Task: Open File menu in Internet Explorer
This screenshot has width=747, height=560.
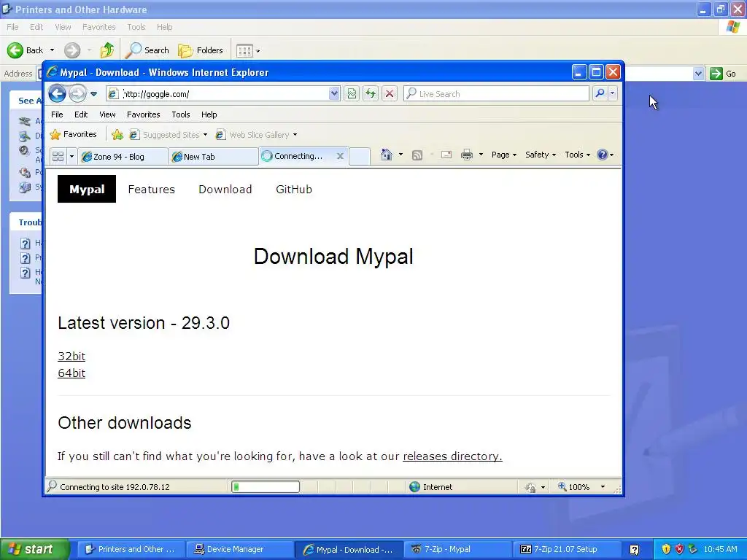Action: [x=57, y=114]
